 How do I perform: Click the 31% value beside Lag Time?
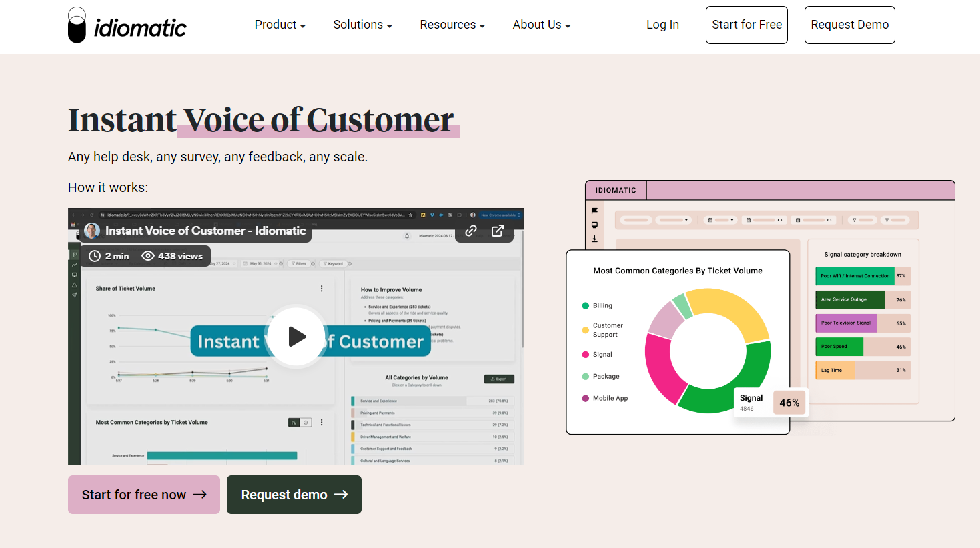[x=901, y=371]
